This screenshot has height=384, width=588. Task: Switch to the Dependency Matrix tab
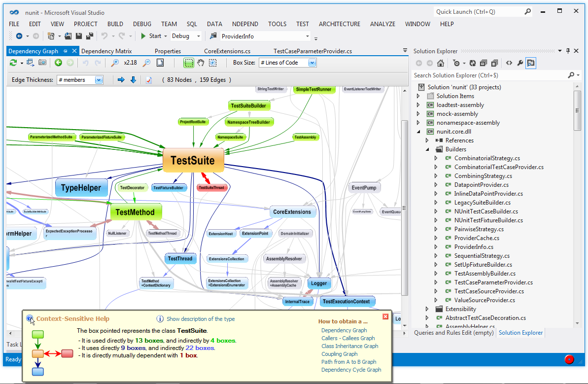click(106, 51)
